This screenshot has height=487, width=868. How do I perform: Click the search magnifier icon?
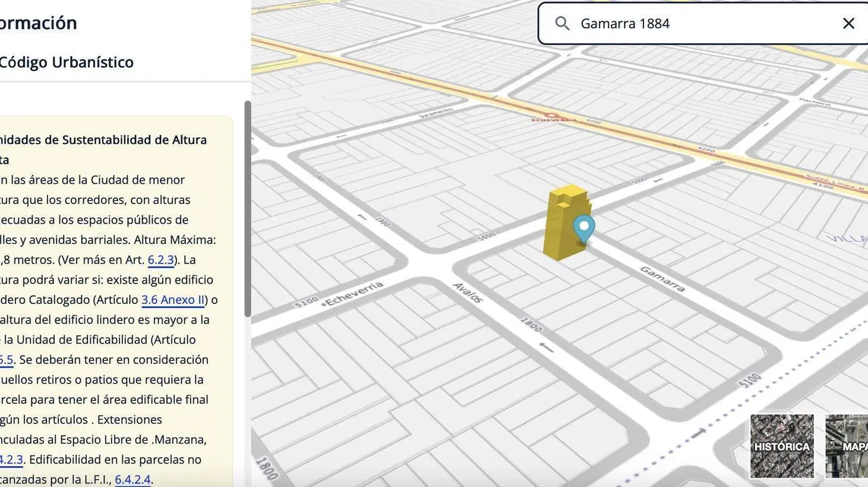tap(562, 23)
